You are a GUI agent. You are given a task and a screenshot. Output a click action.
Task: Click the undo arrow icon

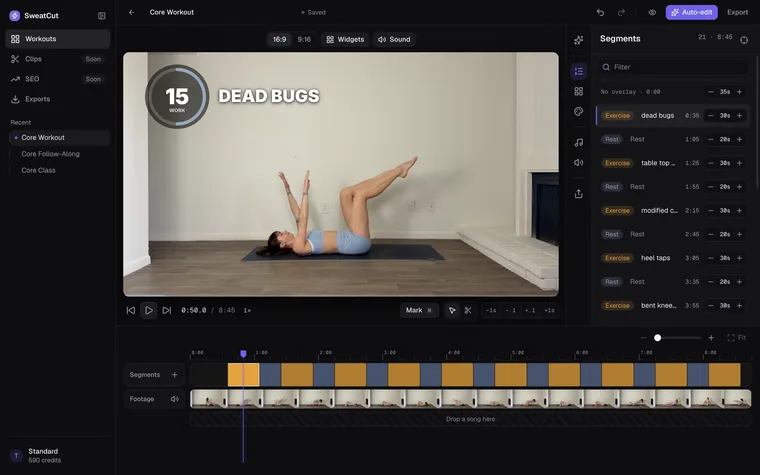point(601,13)
